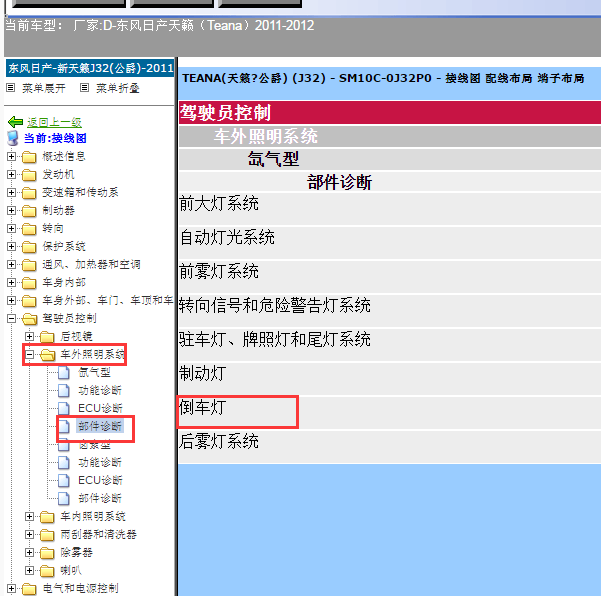Select the 车身内部 tree label
This screenshot has height=596, width=601.
click(x=64, y=282)
